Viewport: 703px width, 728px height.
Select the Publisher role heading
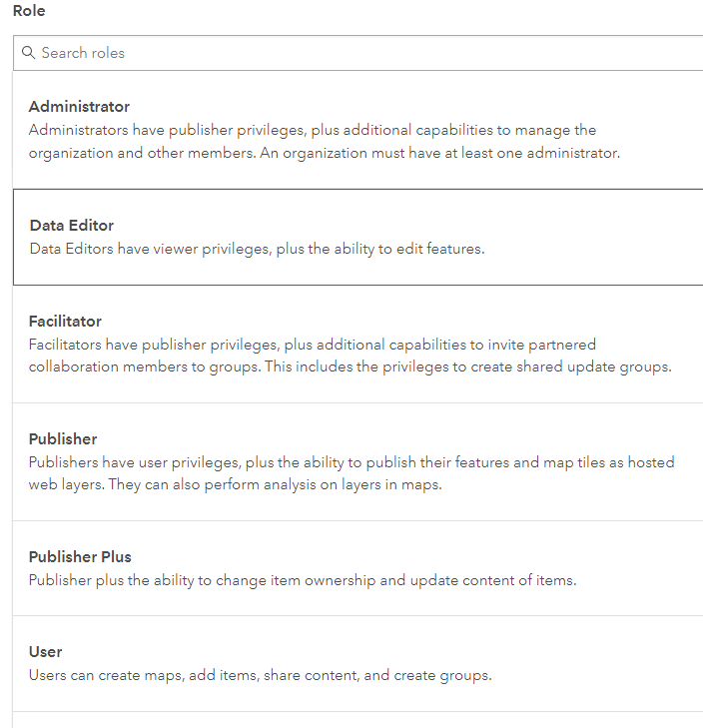click(x=63, y=439)
